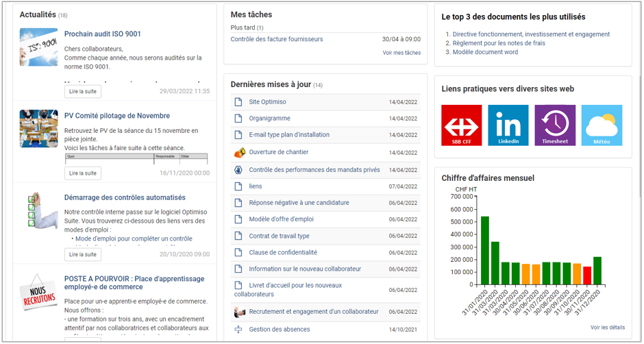Open the Timesheet clock tile
This screenshot has height=344, width=644.
554,125
